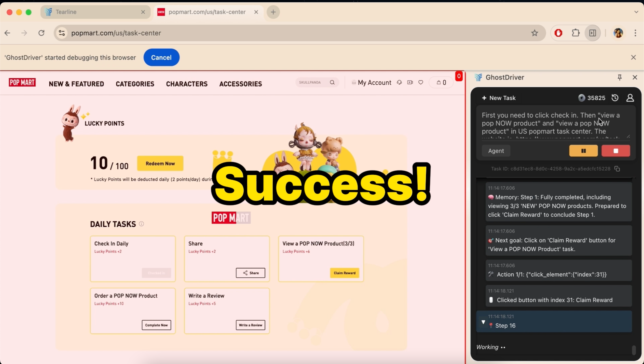The height and width of the screenshot is (364, 644).
Task: Click the browser forward arrow
Action: point(24,33)
